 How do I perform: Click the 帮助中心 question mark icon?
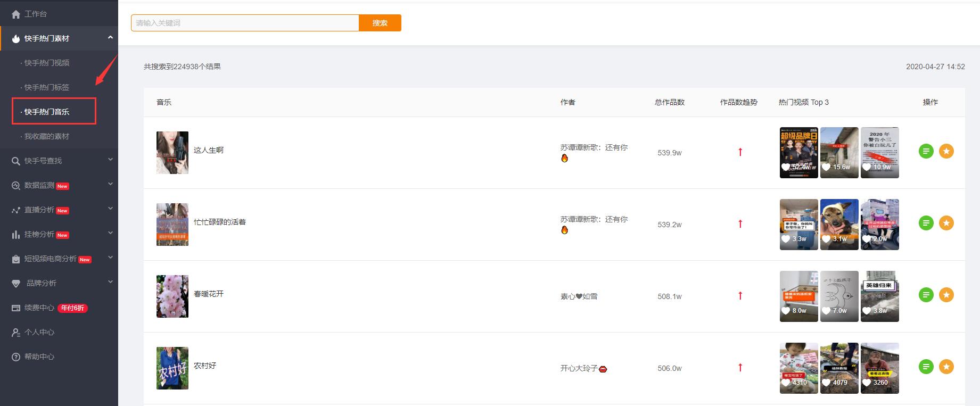(16, 357)
